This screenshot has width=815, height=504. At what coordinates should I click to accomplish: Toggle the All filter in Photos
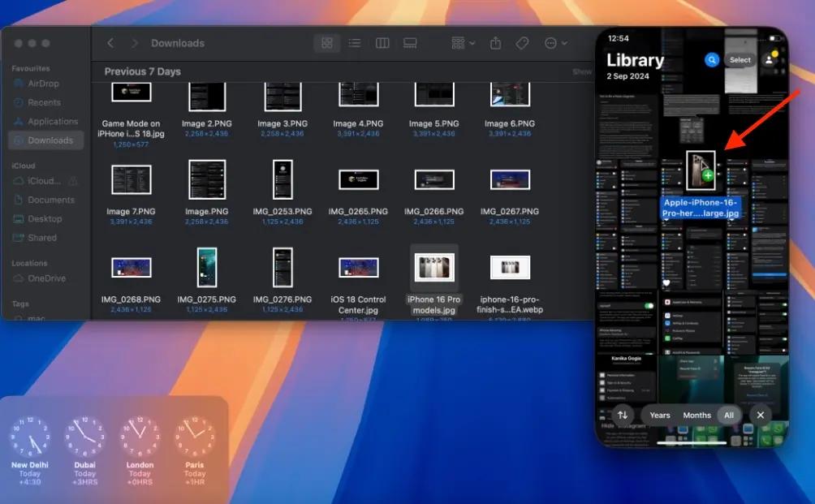tap(729, 415)
